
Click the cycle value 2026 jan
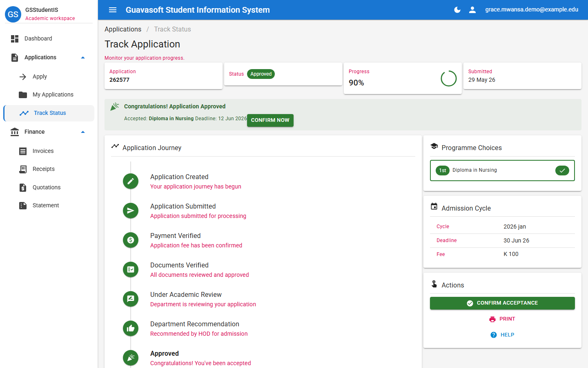514,227
